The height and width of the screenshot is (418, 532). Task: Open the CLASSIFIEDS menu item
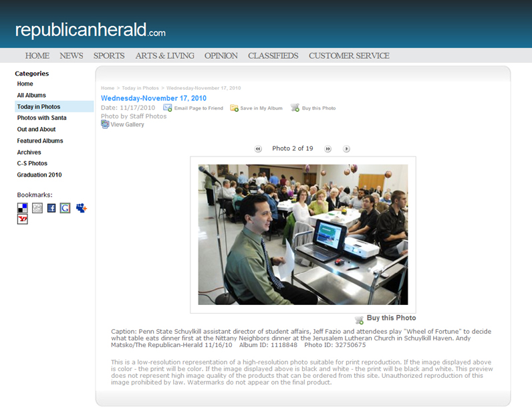(273, 56)
